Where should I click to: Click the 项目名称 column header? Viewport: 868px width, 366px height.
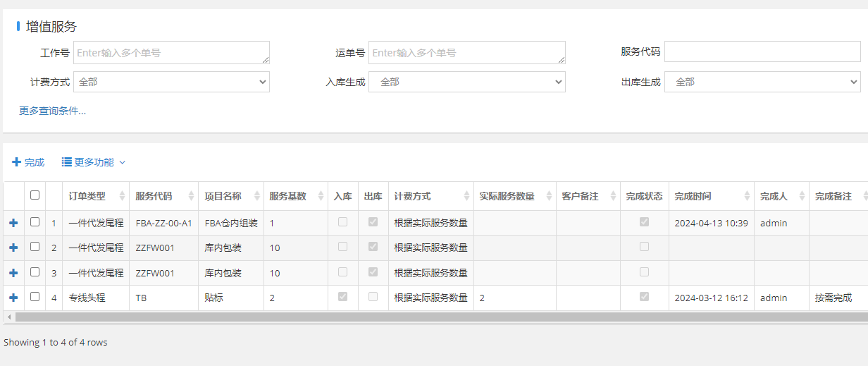click(223, 196)
